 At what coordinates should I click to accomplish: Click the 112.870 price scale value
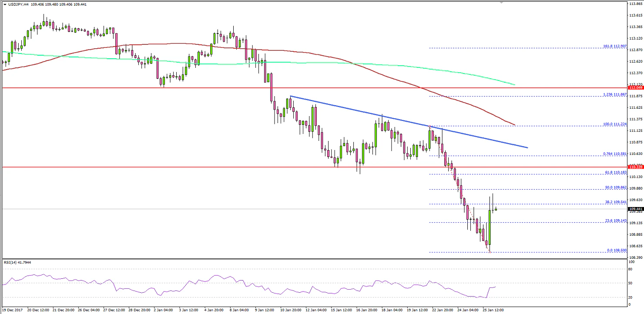[x=635, y=50]
